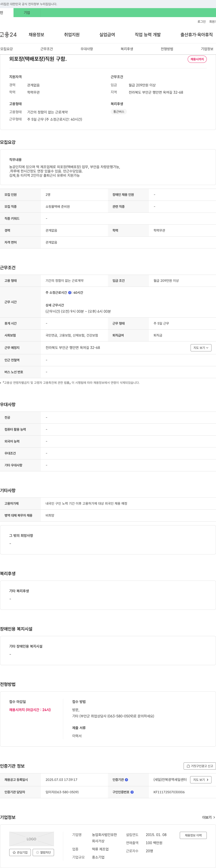216x868 pixels.
Task: Report false ad with 거짓구인광고 신고
Action: click(x=200, y=766)
